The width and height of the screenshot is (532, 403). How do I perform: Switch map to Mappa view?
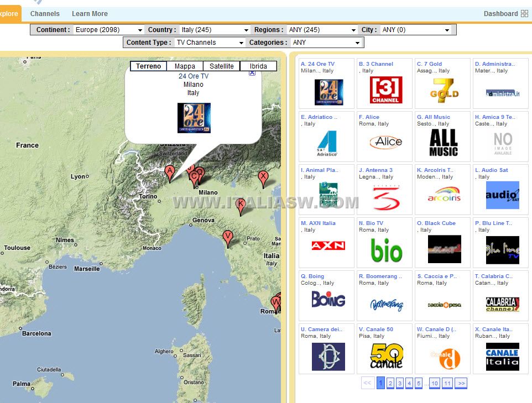185,66
